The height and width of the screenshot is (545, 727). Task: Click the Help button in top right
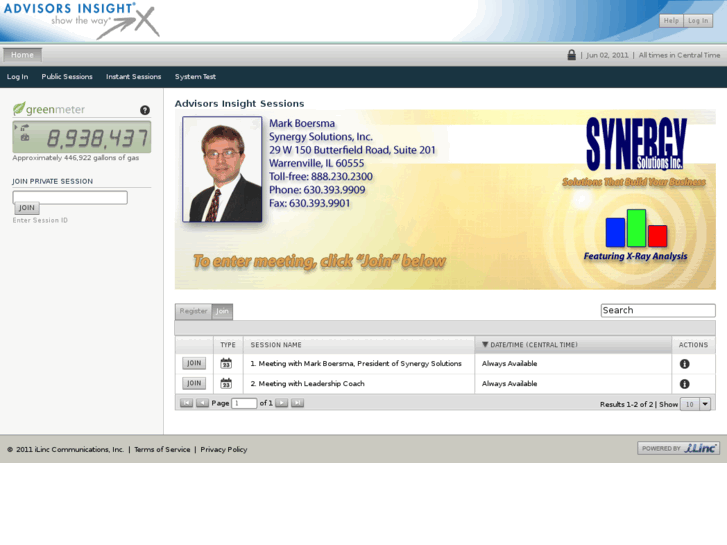(x=671, y=20)
